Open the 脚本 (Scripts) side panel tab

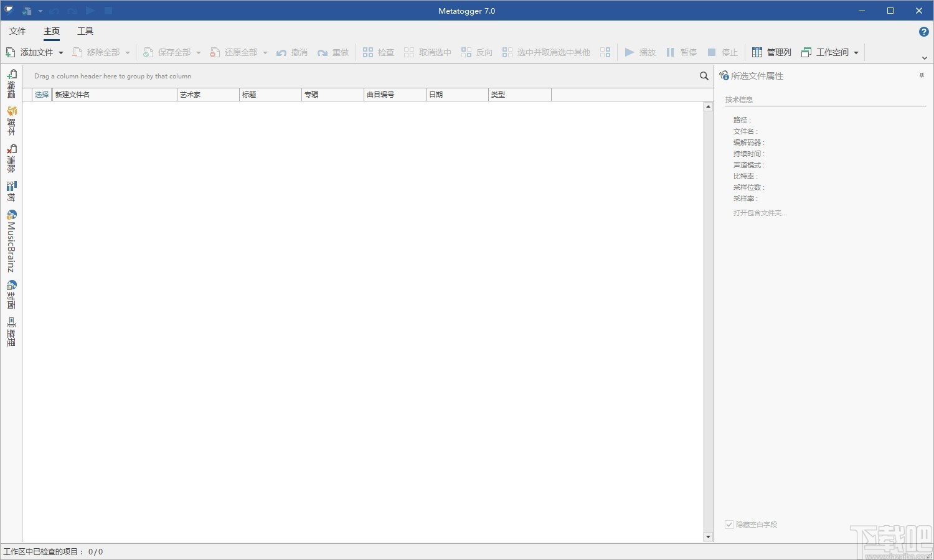point(11,121)
